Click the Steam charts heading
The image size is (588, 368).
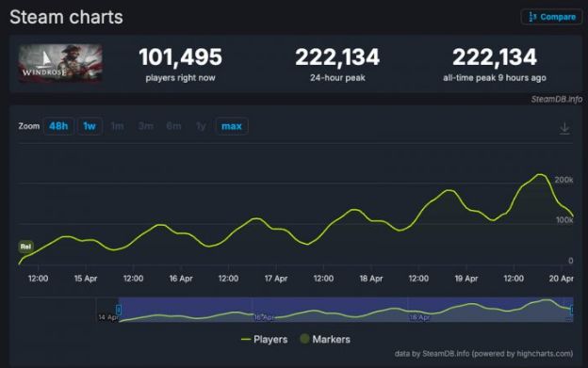pyautogui.click(x=66, y=17)
